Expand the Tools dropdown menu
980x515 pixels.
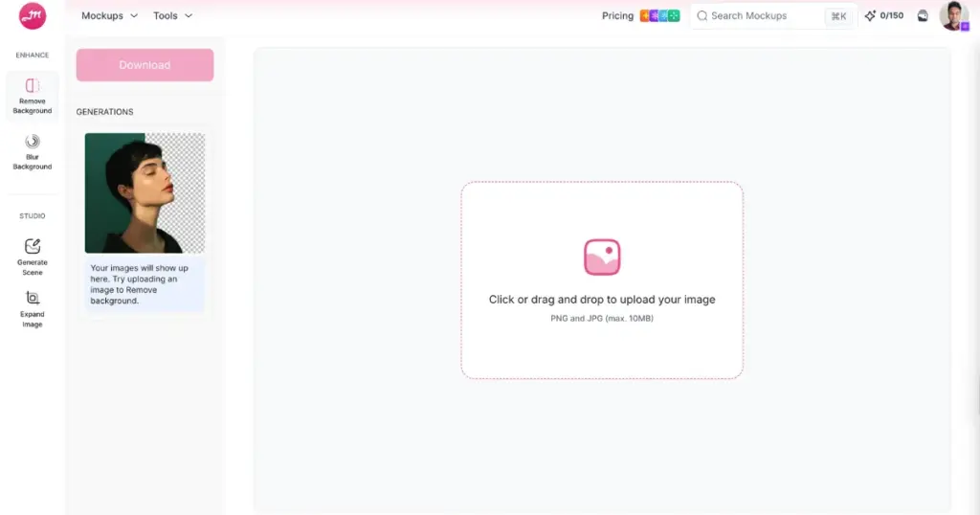[172, 15]
